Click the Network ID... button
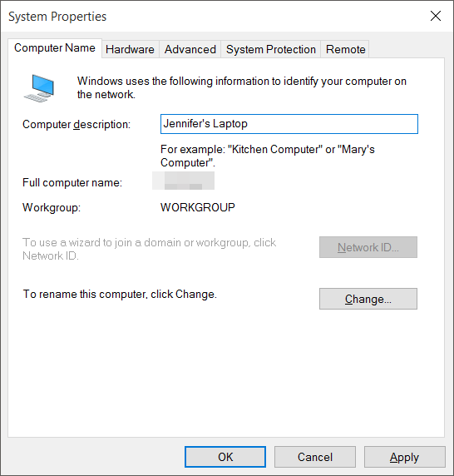Screen dimensions: 454x476 tap(368, 247)
